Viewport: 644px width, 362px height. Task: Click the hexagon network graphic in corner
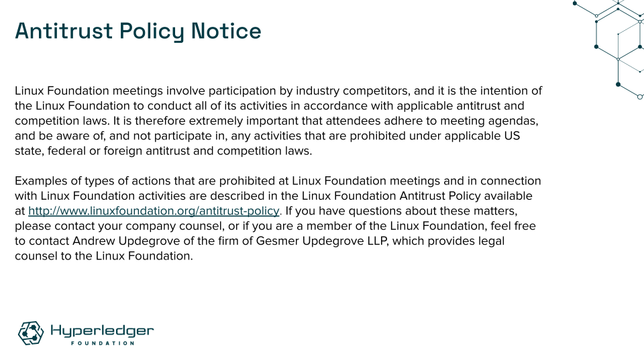point(609,49)
